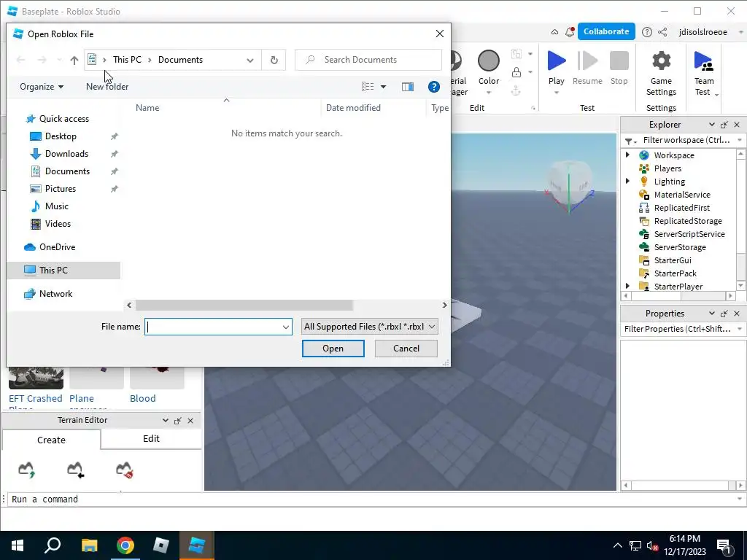Expand the Workspace tree node
Screen dimensions: 747x560
point(627,155)
